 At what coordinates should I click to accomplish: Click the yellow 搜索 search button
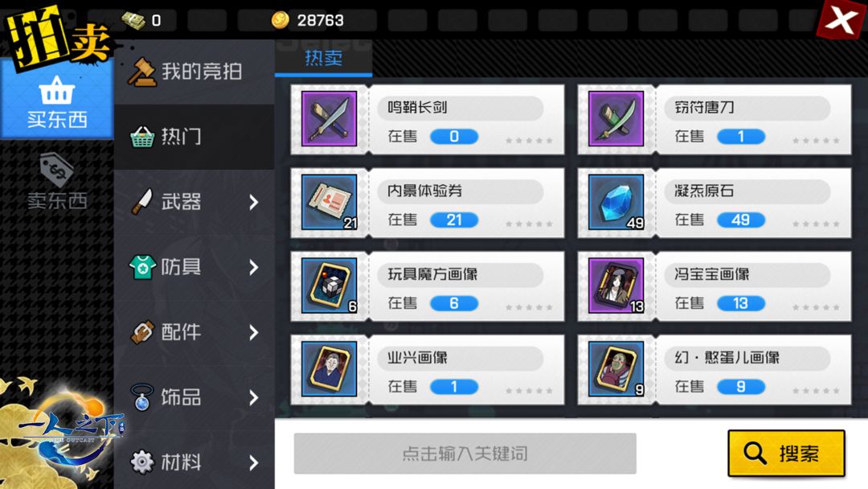click(x=786, y=453)
